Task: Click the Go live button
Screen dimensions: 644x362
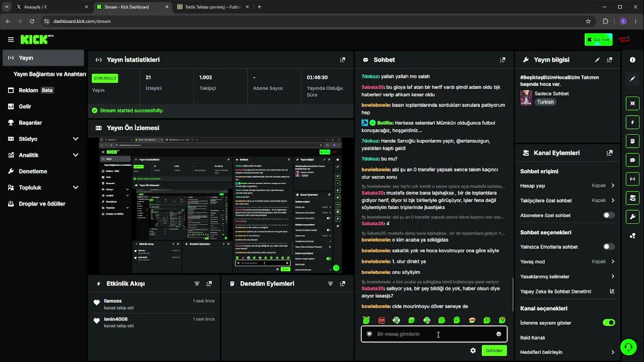Action: click(x=599, y=40)
